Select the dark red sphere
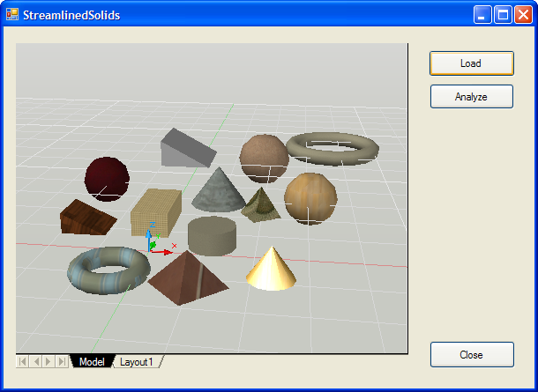538x392 pixels. tap(107, 179)
